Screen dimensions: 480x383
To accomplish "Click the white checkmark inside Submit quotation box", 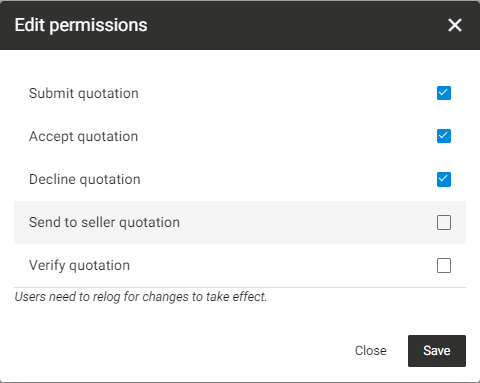I will (444, 92).
